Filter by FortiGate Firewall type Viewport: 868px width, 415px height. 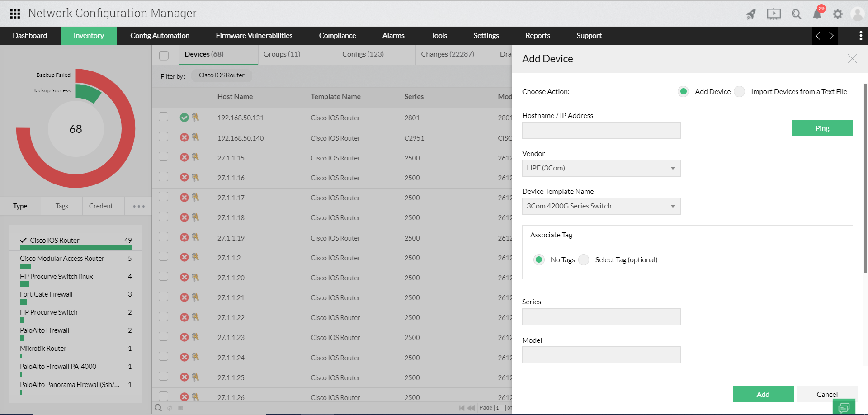coord(75,296)
